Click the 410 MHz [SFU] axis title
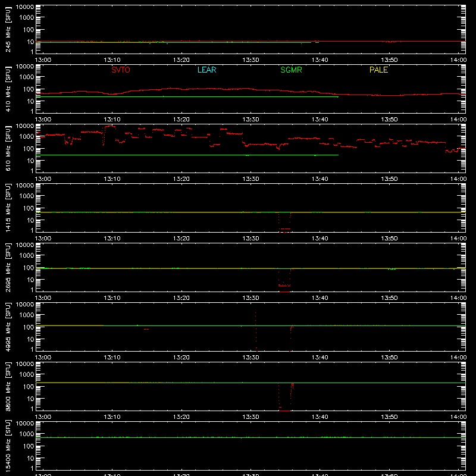The image size is (476, 476). [8, 89]
